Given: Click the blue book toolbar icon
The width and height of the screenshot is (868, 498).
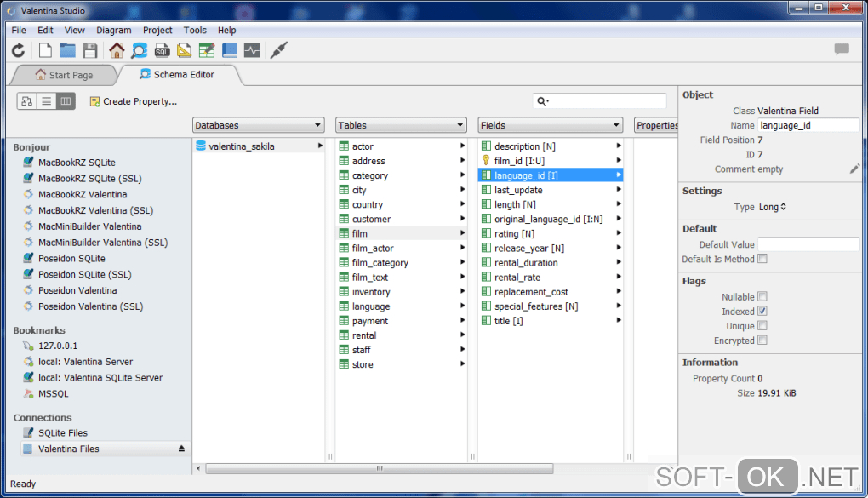Looking at the screenshot, I should [x=229, y=51].
